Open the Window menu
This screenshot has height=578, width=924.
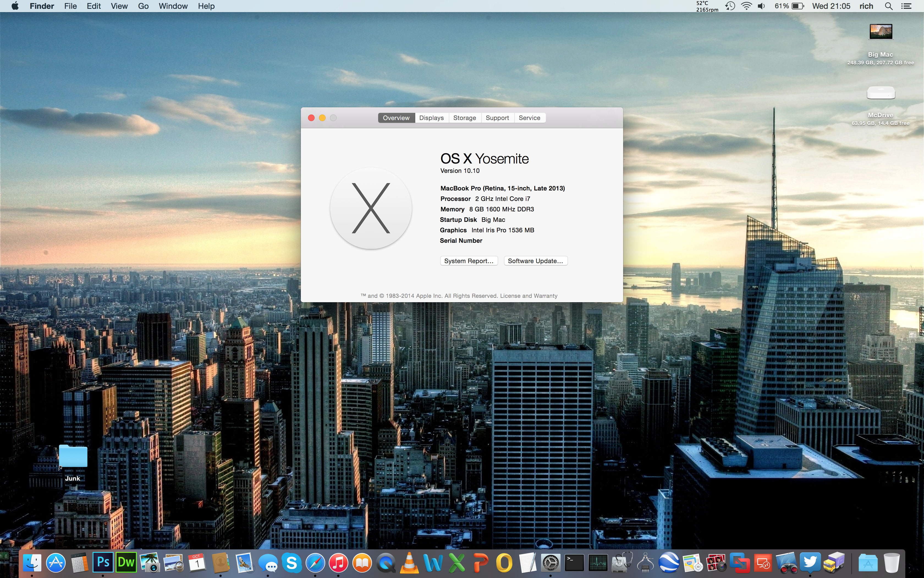tap(173, 6)
